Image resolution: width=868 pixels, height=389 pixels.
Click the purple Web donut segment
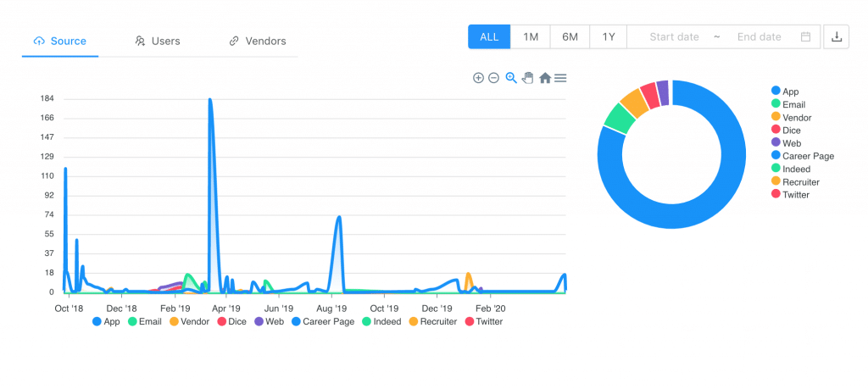pyautogui.click(x=663, y=92)
